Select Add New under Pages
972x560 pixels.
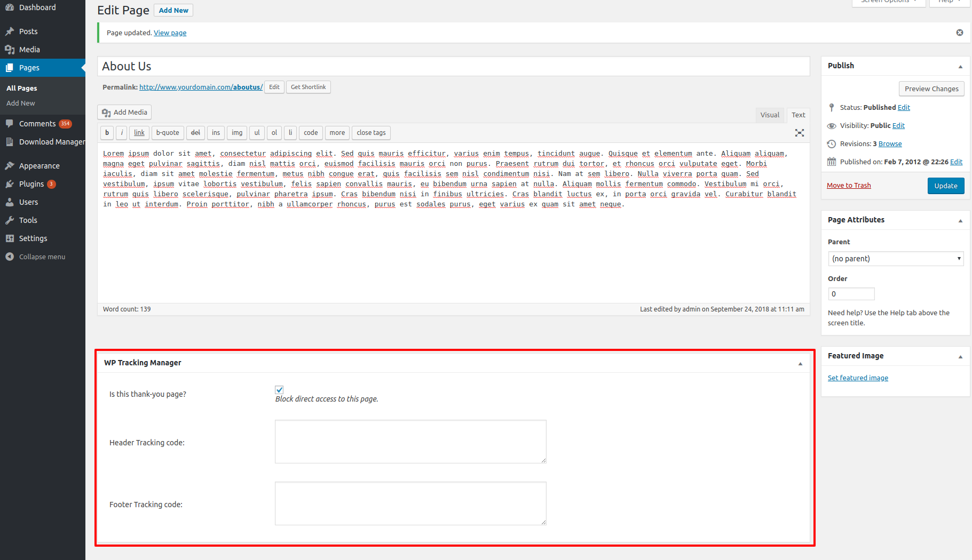tap(21, 103)
